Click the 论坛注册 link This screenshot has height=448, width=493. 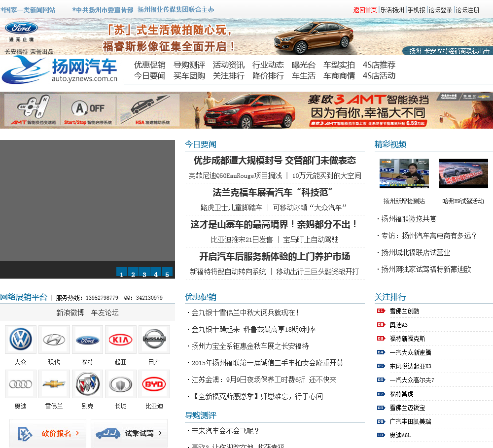(467, 10)
